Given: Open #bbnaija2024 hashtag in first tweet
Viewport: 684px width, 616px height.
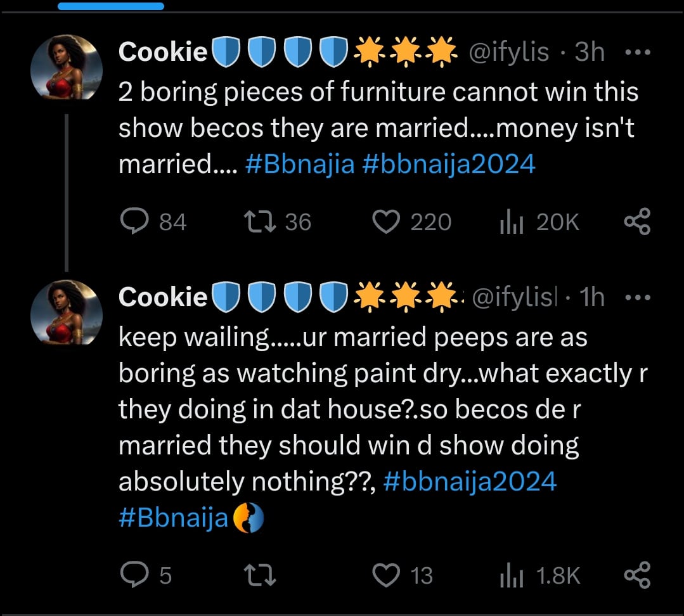Looking at the screenshot, I should (x=449, y=165).
